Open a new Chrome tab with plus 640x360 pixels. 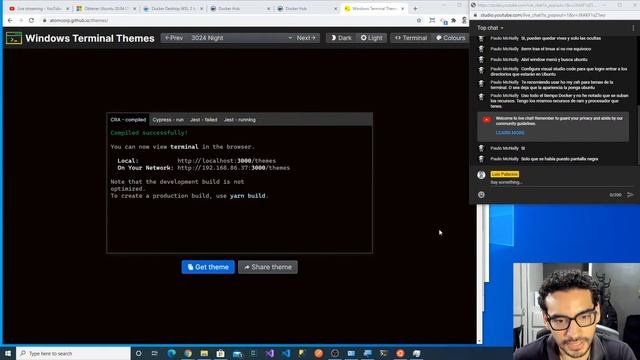pyautogui.click(x=415, y=9)
